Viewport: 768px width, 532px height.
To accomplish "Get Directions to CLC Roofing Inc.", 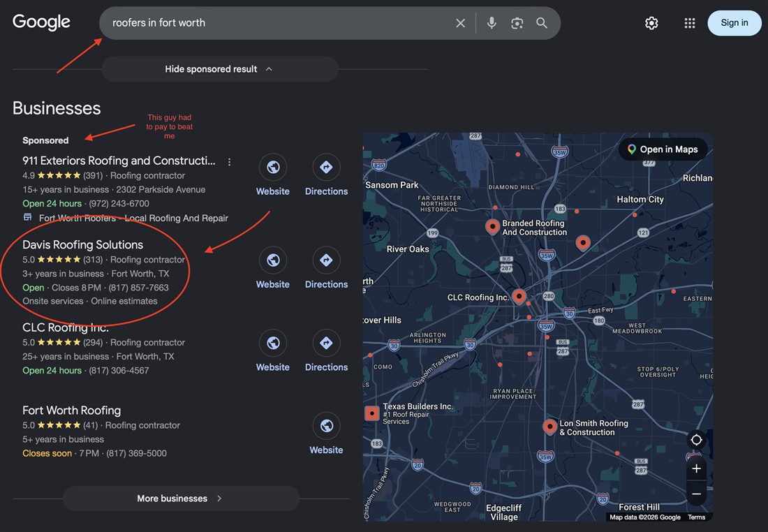I will 326,343.
